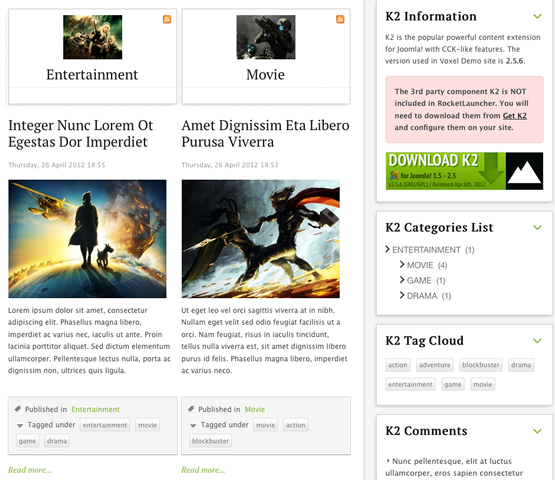Collapse the K2 Tag Cloud chevron

coord(537,341)
